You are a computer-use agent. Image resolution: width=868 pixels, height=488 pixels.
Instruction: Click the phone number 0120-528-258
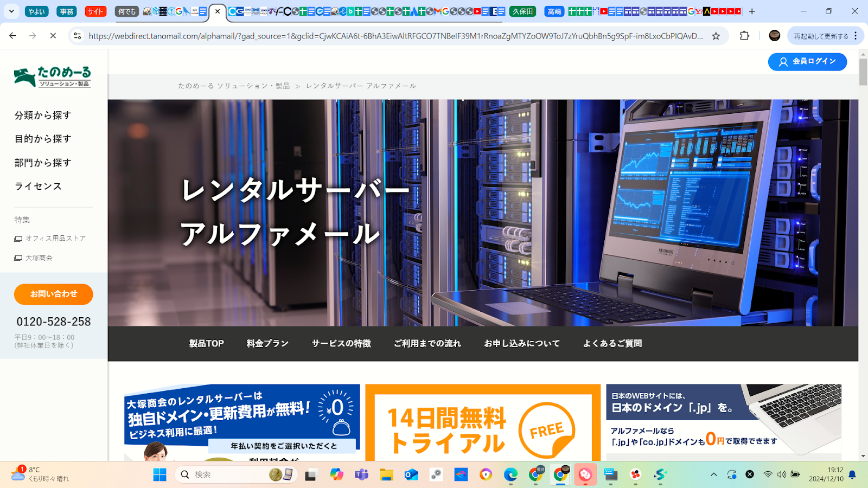[54, 322]
